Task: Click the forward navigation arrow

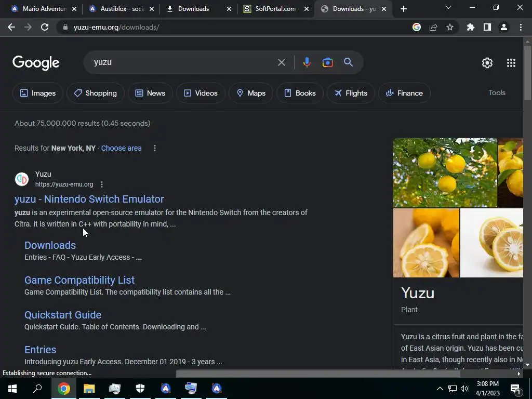Action: click(28, 27)
